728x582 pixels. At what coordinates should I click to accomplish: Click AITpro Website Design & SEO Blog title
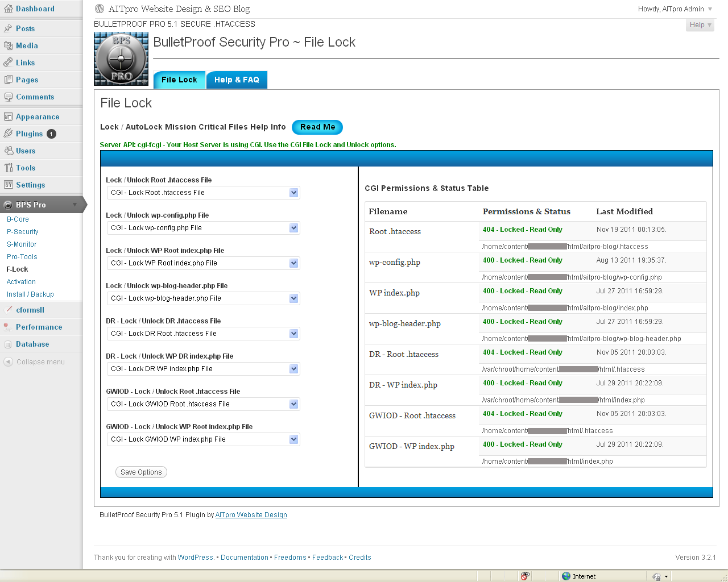179,9
